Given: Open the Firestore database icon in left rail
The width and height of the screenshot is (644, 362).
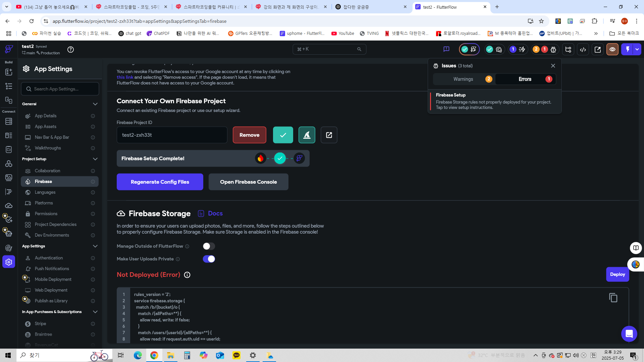Looking at the screenshot, I should click(9, 121).
